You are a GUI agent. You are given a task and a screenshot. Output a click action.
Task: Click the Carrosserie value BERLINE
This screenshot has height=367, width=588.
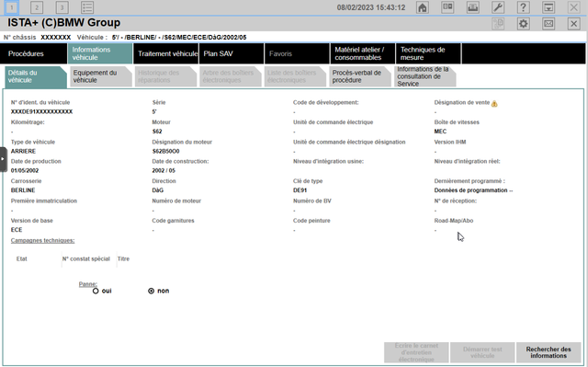pyautogui.click(x=23, y=190)
